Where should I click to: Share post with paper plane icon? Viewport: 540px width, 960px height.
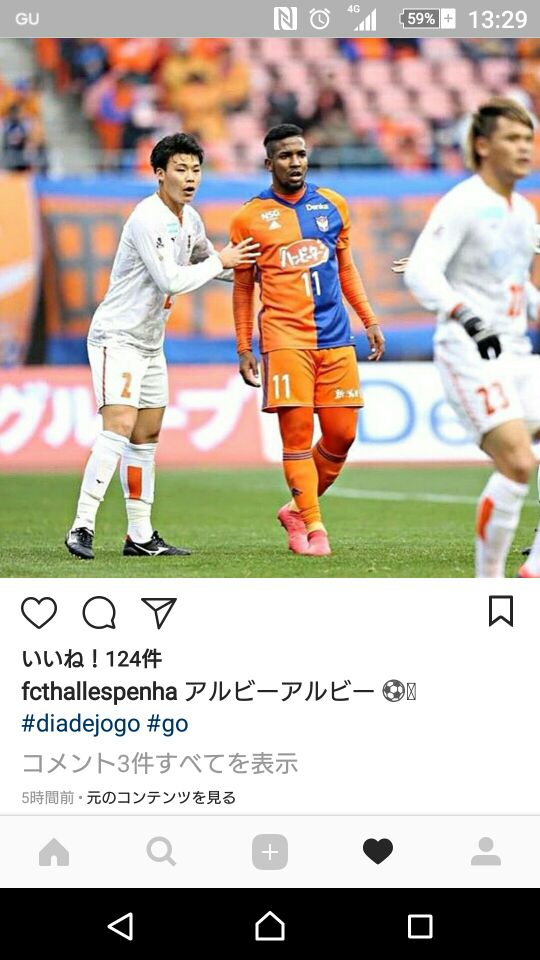[x=159, y=612]
